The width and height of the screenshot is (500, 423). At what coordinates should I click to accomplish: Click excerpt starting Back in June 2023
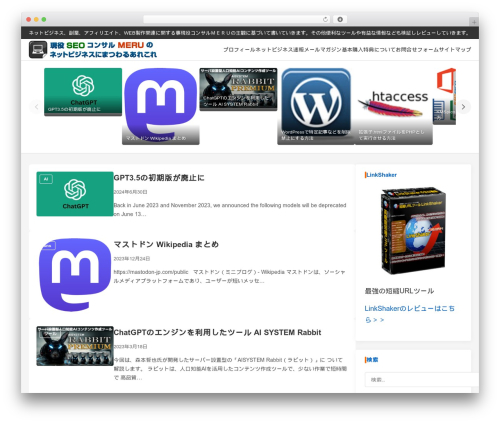230,210
